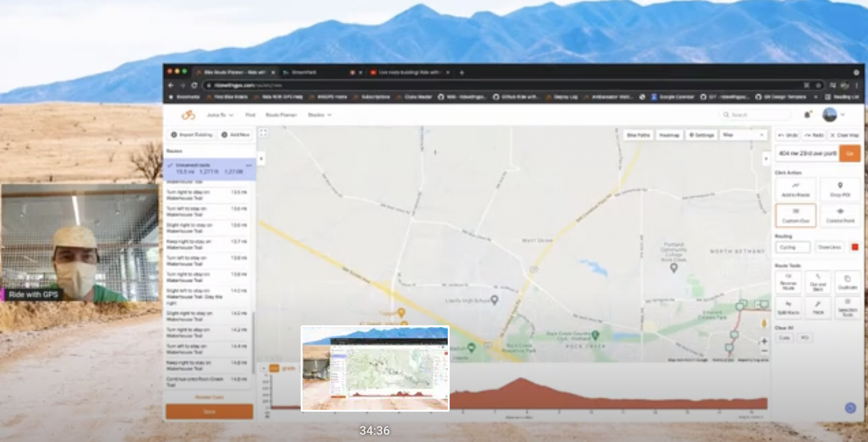Toggle Heatmap overlay
This screenshot has width=868, height=442.
[x=669, y=135]
